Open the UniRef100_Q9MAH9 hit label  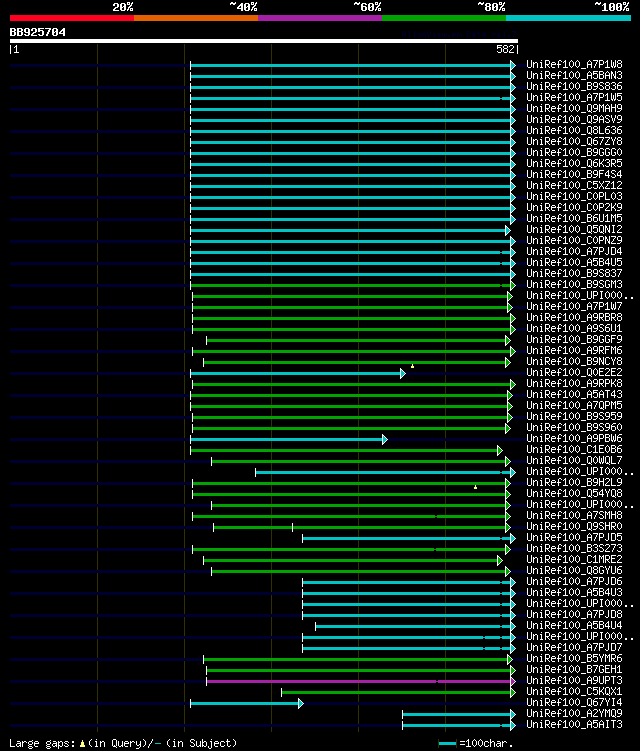(574, 108)
